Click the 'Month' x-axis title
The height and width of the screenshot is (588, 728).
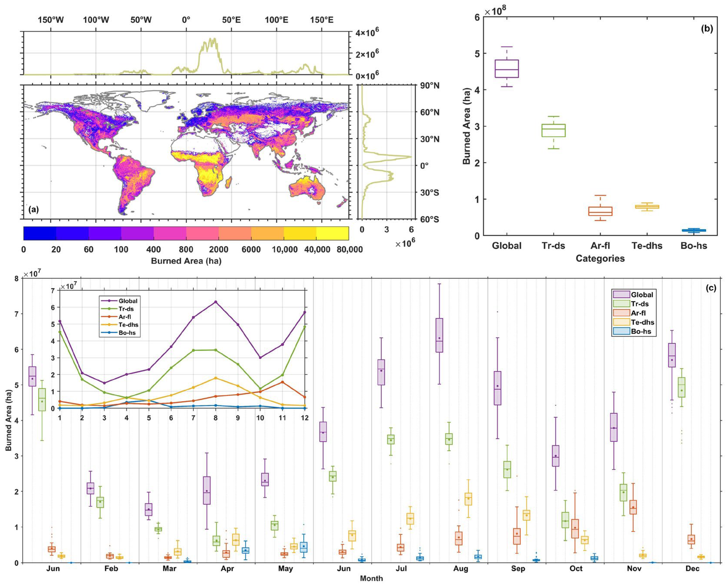coord(371,578)
